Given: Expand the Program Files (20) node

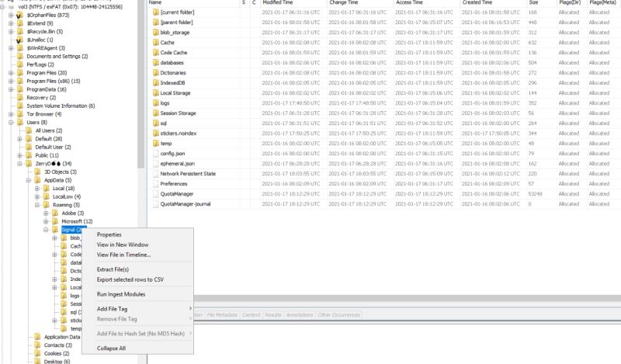Looking at the screenshot, I should point(11,73).
